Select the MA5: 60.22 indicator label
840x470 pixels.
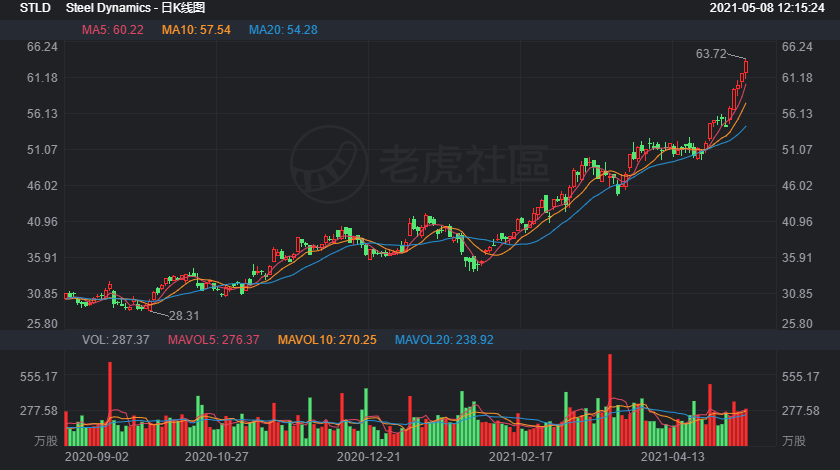click(x=112, y=30)
